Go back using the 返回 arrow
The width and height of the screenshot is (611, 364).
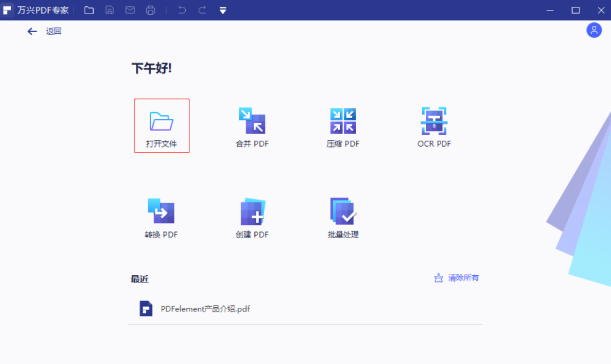[x=32, y=31]
